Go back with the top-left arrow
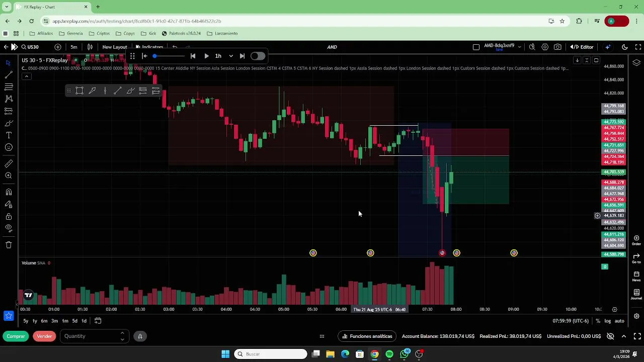 6,47
